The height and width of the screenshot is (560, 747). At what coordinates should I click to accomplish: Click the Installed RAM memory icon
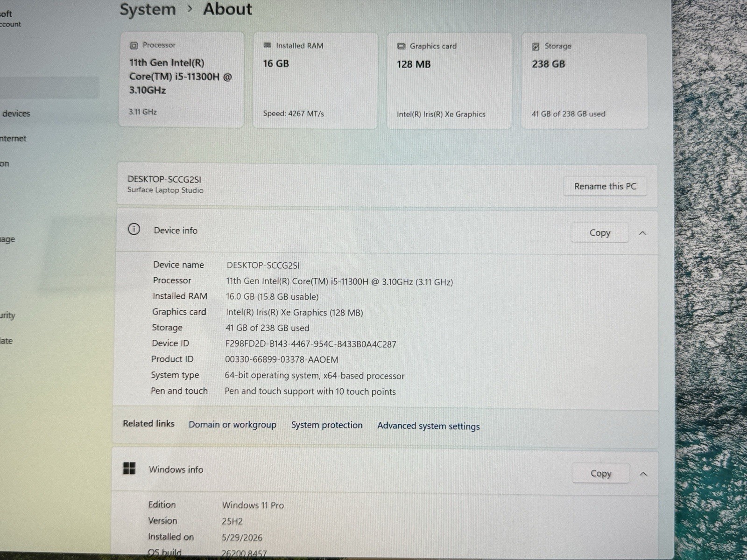[x=268, y=45]
